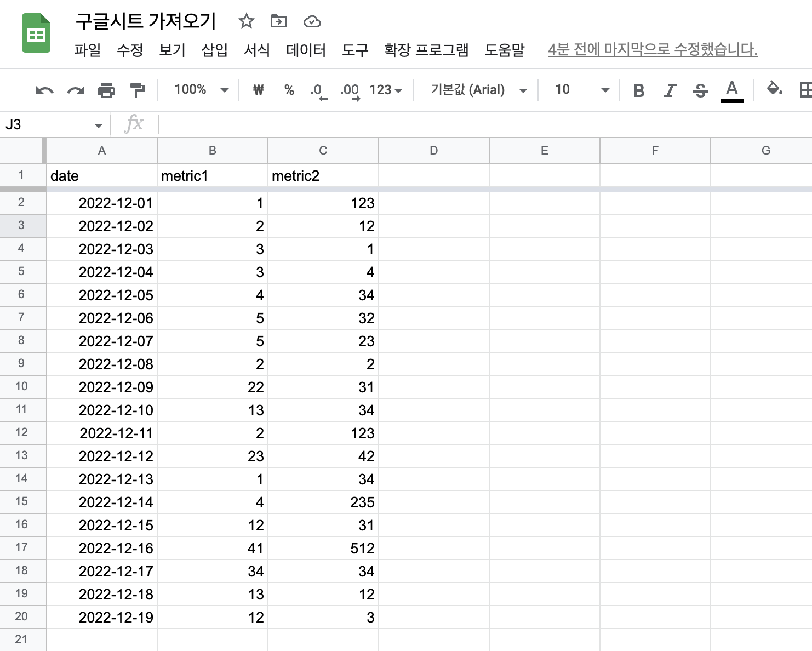Viewport: 812px width, 651px height.
Task: Open the font size 10 dropdown
Action: tap(581, 90)
